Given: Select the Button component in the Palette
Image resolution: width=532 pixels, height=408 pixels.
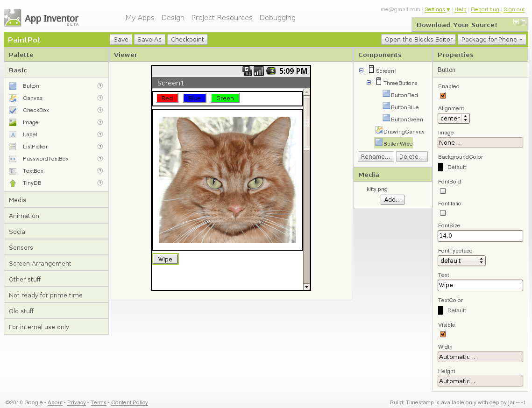Looking at the screenshot, I should [12, 86].
